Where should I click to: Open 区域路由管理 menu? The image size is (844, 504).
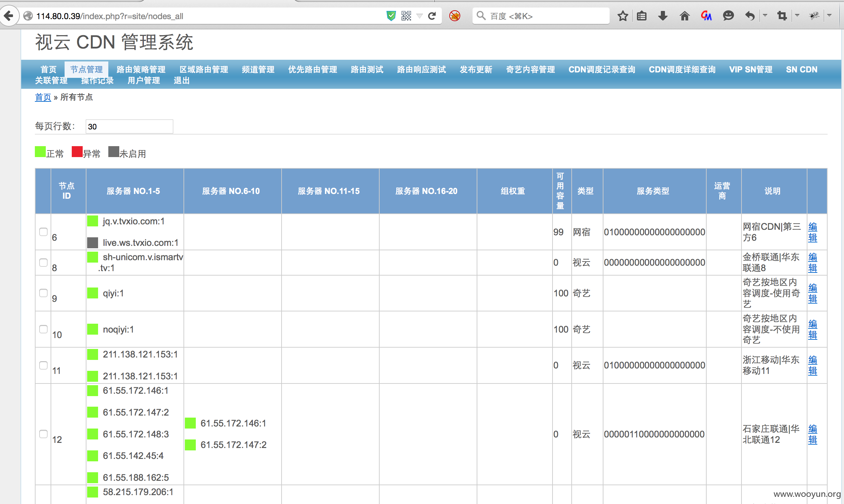pos(204,69)
